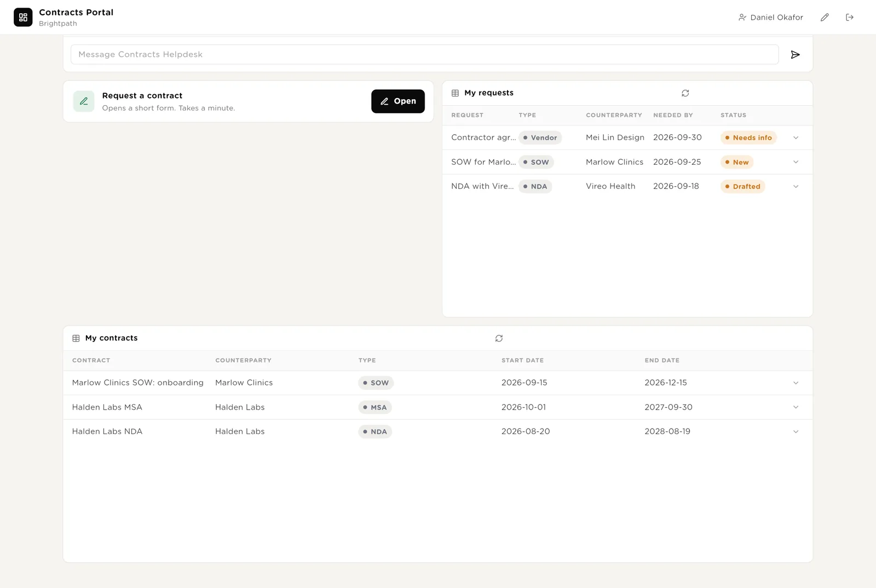This screenshot has height=588, width=876.
Task: Focus the Message Contracts Helpdesk field
Action: pyautogui.click(x=424, y=55)
